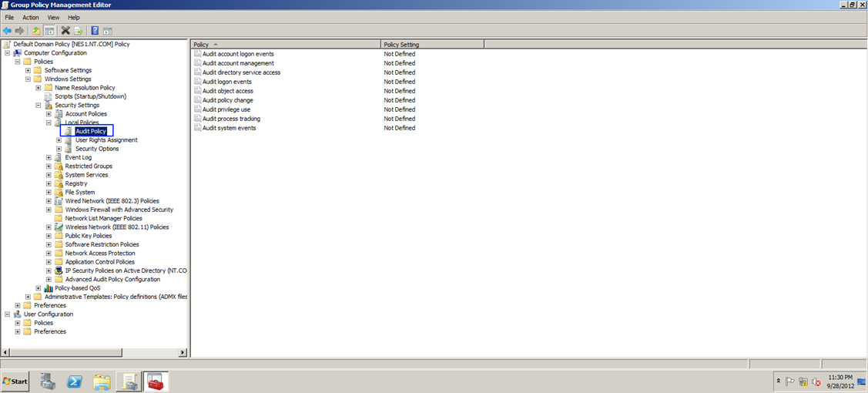Open Help via blue question mark icon

click(95, 31)
